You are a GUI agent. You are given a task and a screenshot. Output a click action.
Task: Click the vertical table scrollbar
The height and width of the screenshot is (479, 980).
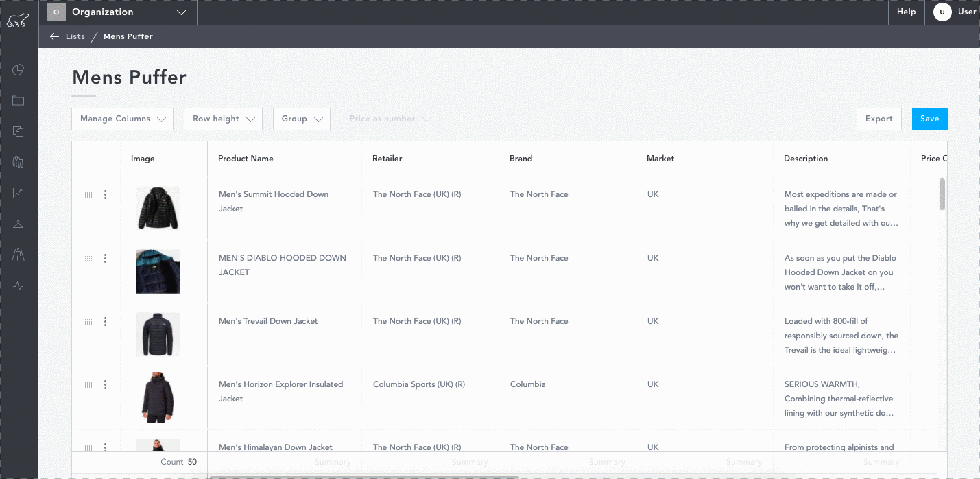(x=942, y=194)
